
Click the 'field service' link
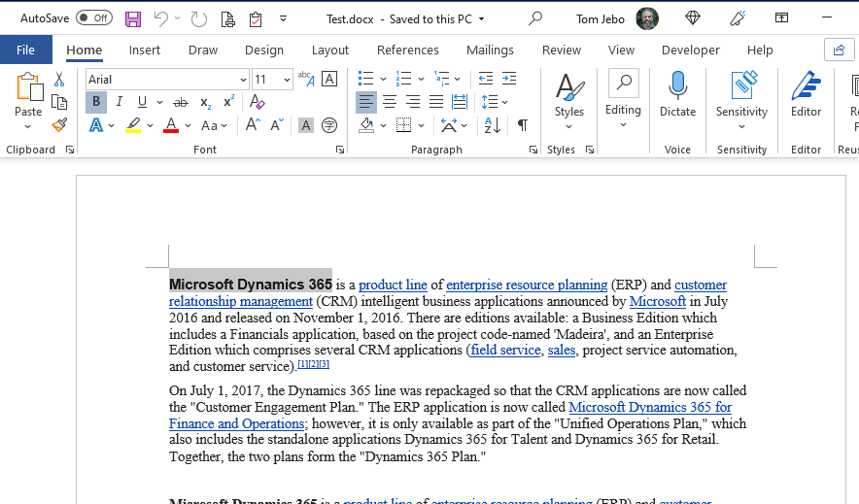tap(505, 351)
